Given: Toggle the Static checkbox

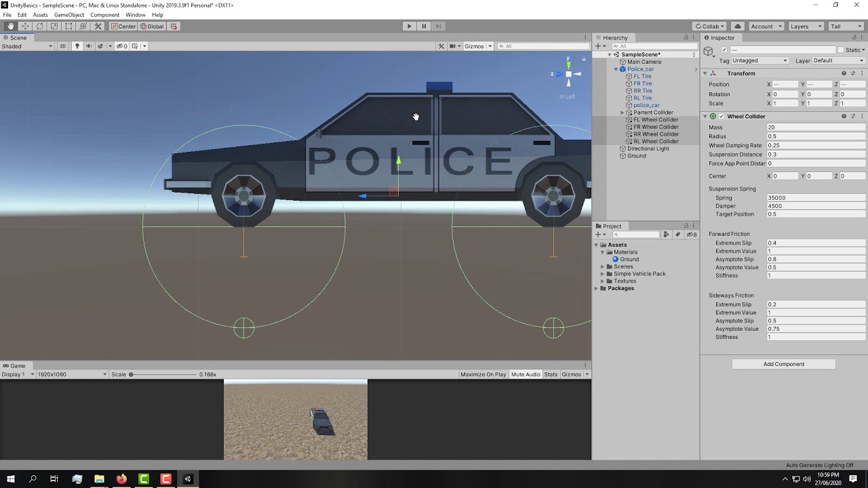Looking at the screenshot, I should coord(841,50).
